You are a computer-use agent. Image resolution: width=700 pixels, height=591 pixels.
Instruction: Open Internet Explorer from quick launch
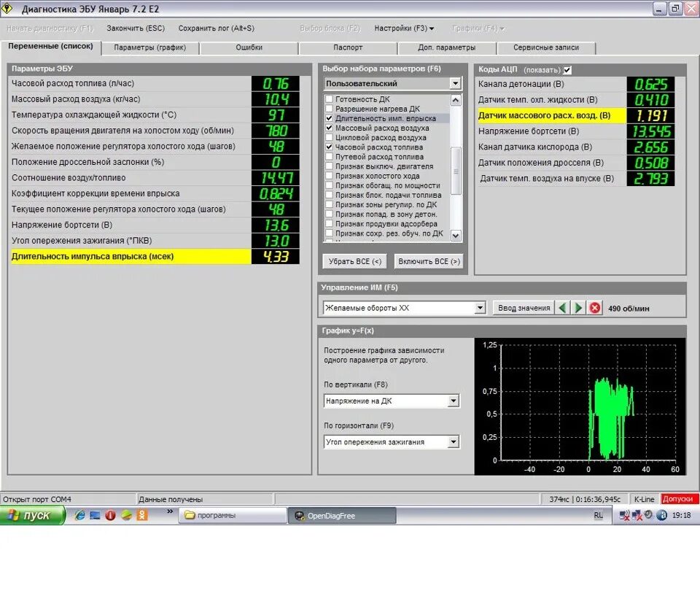pyautogui.click(x=80, y=515)
